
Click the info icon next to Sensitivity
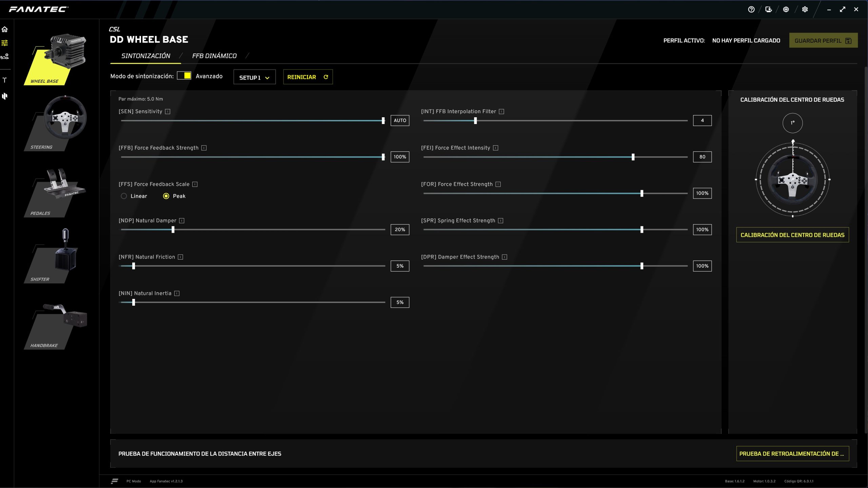(x=167, y=111)
